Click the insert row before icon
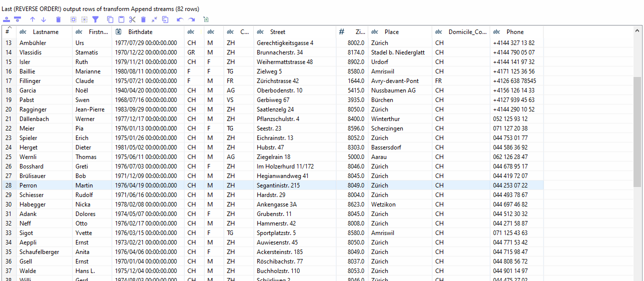 (x=6, y=19)
